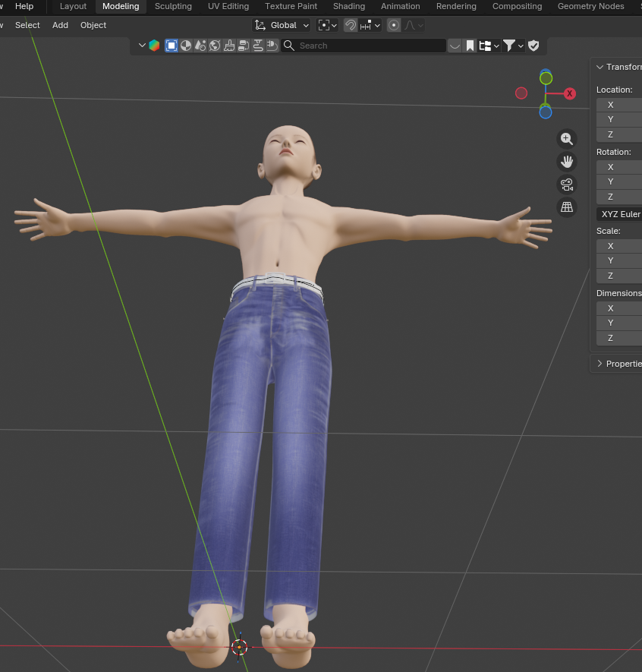The width and height of the screenshot is (642, 672).
Task: Click the paintbrush filter icon
Action: [229, 46]
